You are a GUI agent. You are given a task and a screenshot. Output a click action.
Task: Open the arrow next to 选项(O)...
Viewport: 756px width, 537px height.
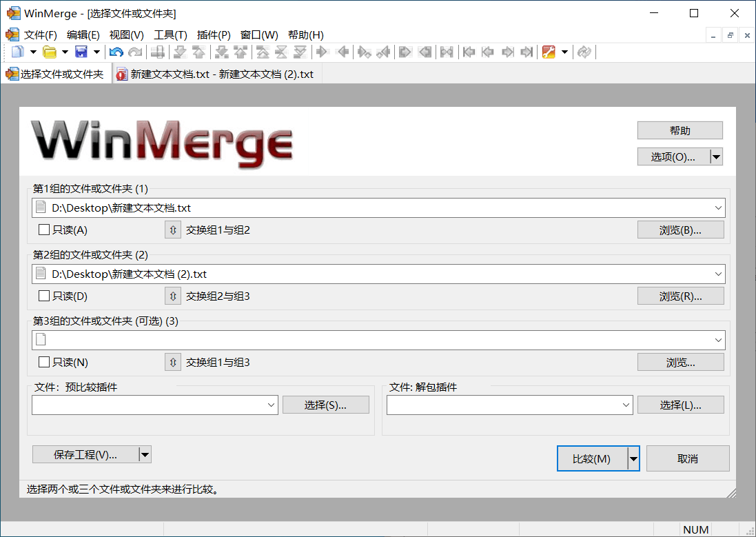717,156
